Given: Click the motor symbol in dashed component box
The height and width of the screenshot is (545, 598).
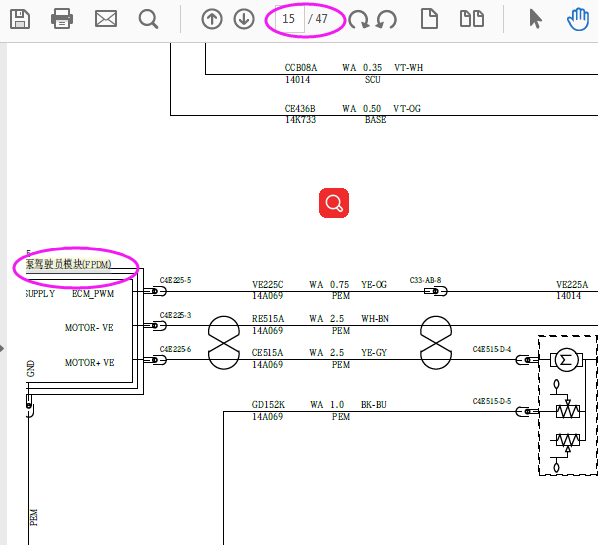Looking at the screenshot, I should 566,360.
